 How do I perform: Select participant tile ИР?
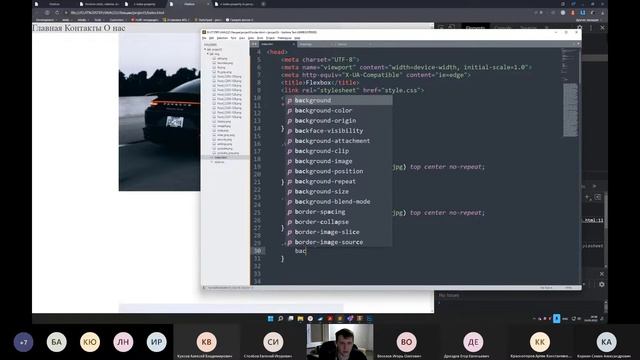pyautogui.click(x=156, y=342)
